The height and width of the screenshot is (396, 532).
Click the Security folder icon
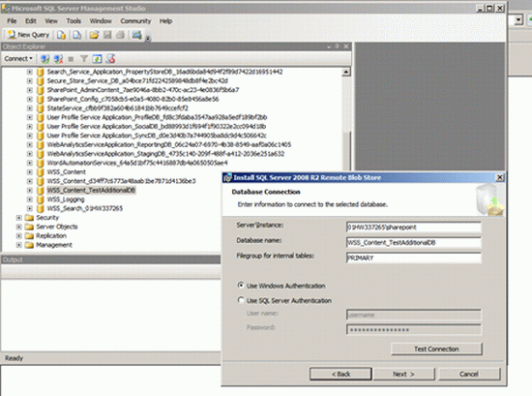pos(29,217)
